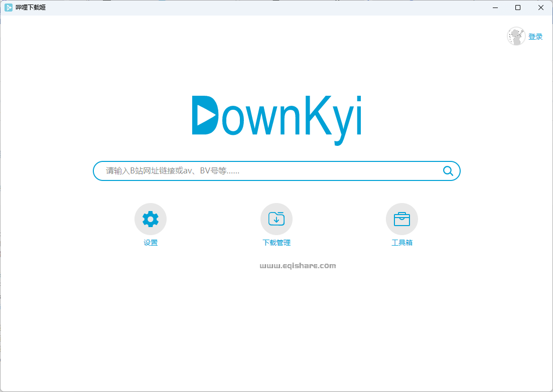
Task: Open the login panel from the top-right corner
Action: 536,36
